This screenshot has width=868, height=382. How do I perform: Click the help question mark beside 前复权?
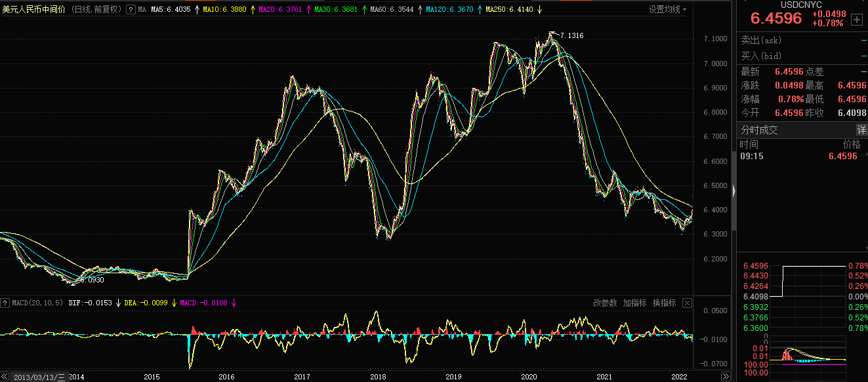130,10
